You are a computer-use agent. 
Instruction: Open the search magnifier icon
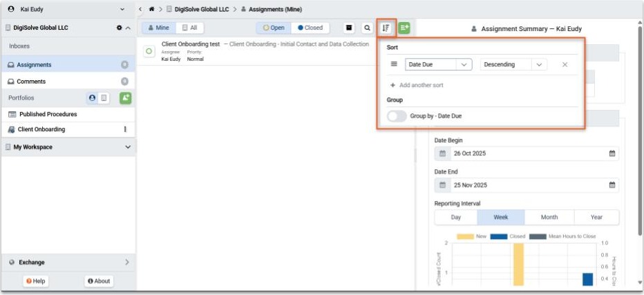coord(367,28)
